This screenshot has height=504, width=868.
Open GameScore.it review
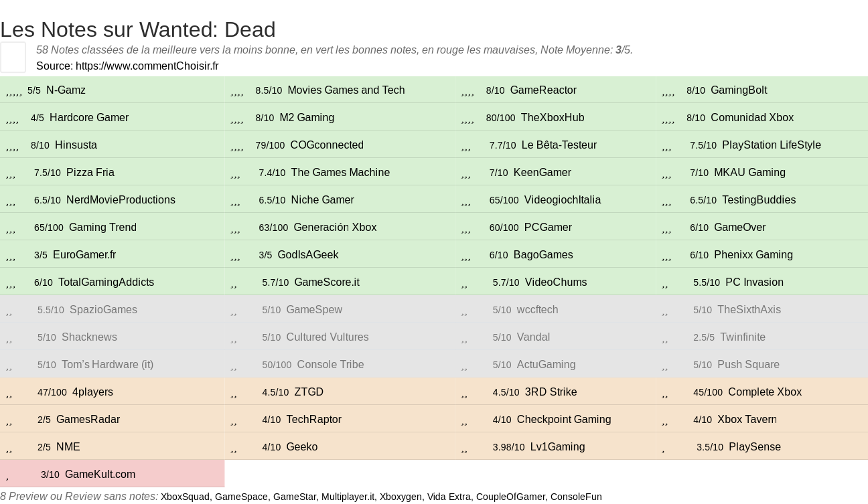(x=327, y=282)
